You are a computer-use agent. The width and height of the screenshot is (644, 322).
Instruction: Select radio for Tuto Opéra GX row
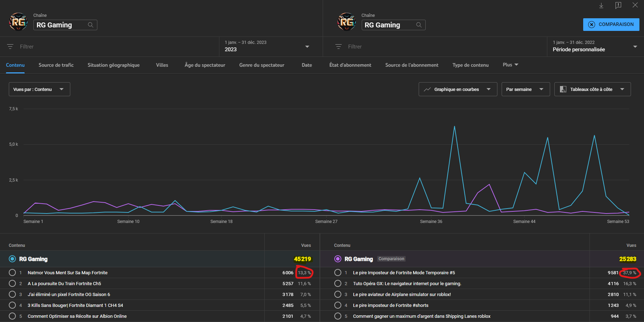pos(338,284)
